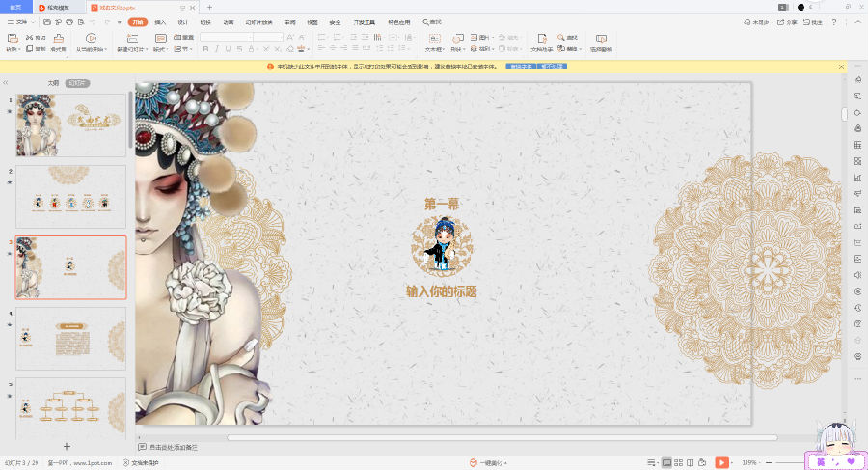868x470 pixels.
Task: Click the orange Play slideshow button in status bar
Action: (x=721, y=462)
